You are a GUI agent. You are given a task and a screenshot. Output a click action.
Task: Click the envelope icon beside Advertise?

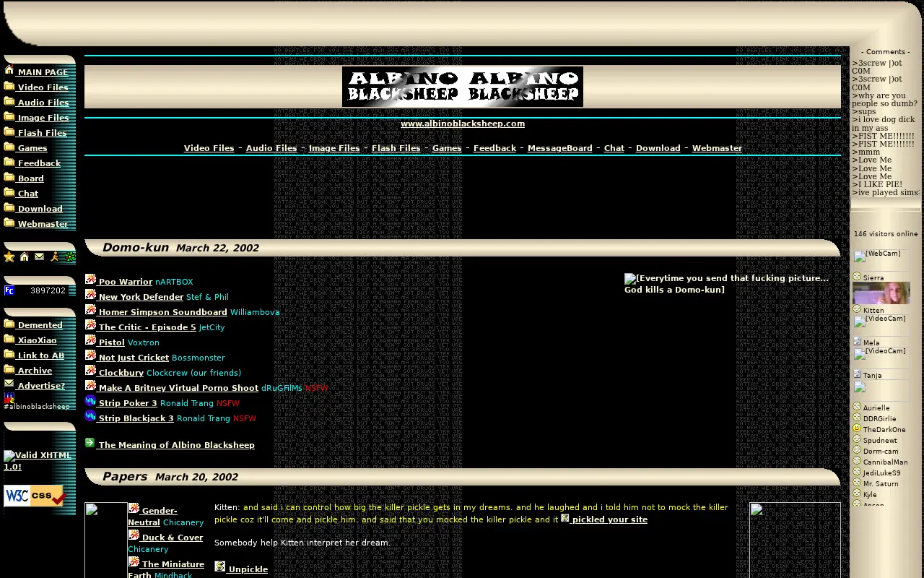(x=9, y=384)
